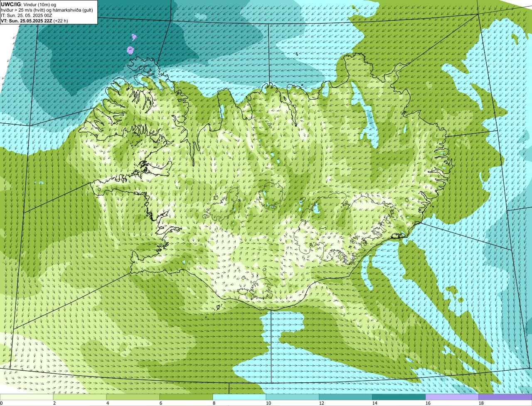Click the "18" scale tick label

(481, 403)
